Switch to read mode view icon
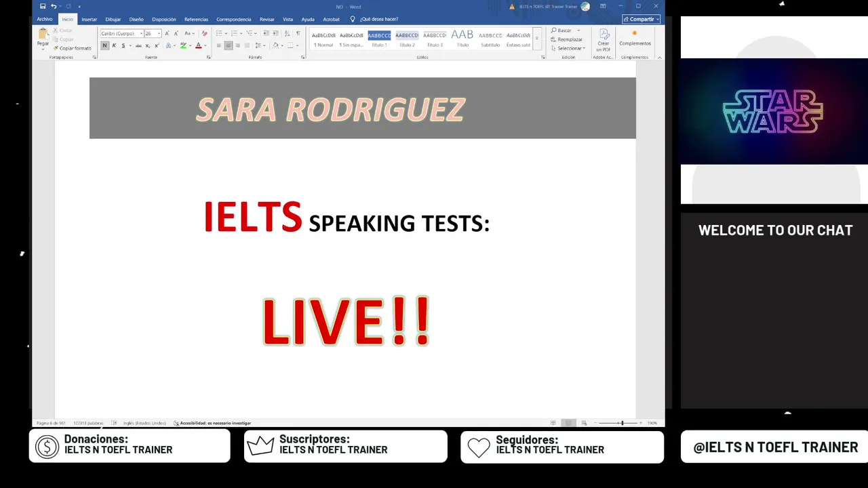The height and width of the screenshot is (488, 868). pos(553,423)
